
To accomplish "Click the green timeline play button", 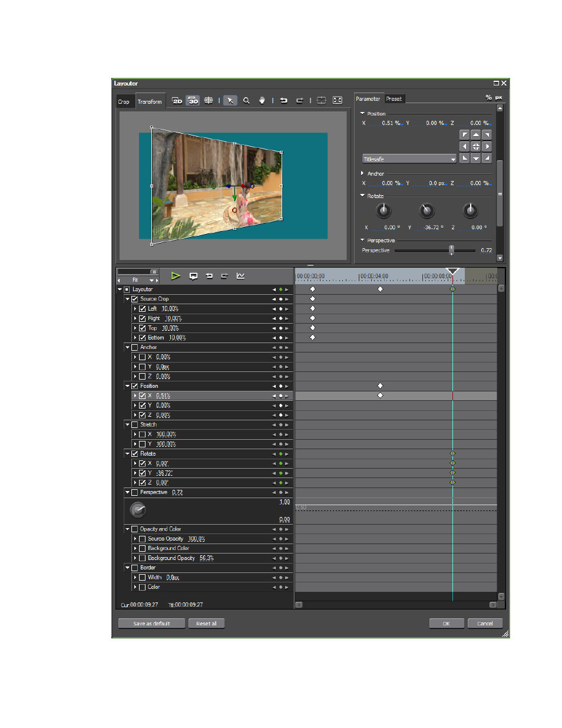I will [x=176, y=276].
